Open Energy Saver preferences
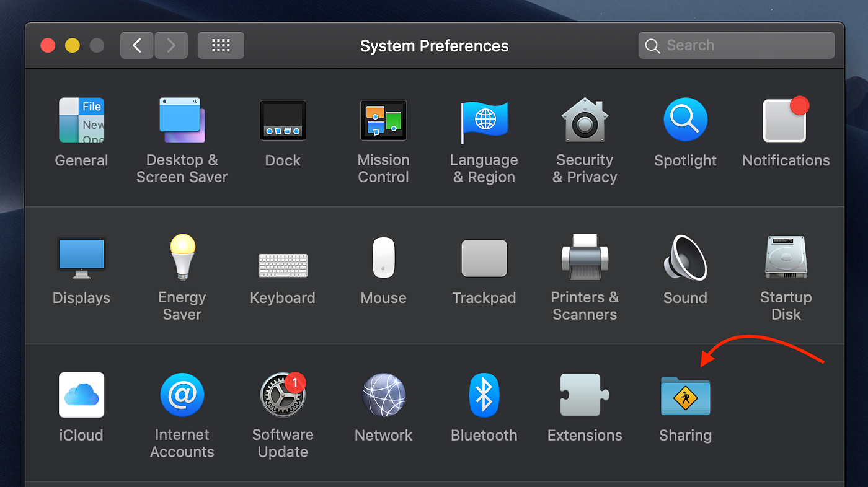This screenshot has height=487, width=868. (x=182, y=258)
